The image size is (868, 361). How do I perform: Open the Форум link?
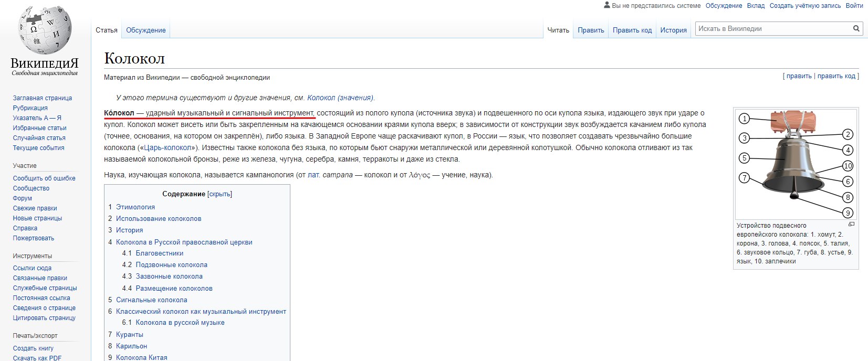click(22, 198)
